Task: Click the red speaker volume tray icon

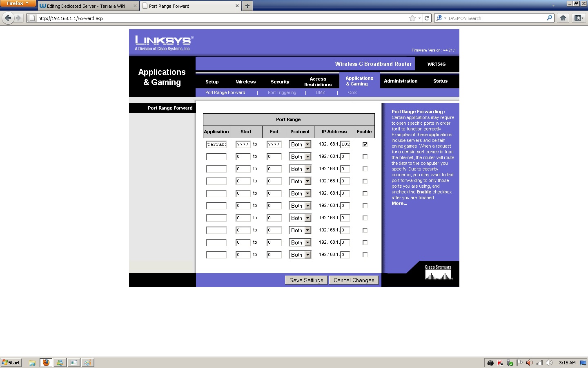Action: [x=530, y=363]
